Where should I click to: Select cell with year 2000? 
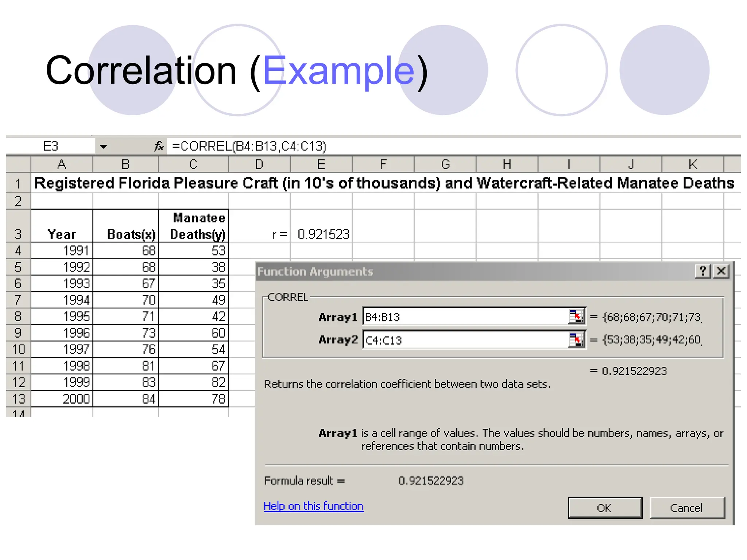pyautogui.click(x=62, y=399)
